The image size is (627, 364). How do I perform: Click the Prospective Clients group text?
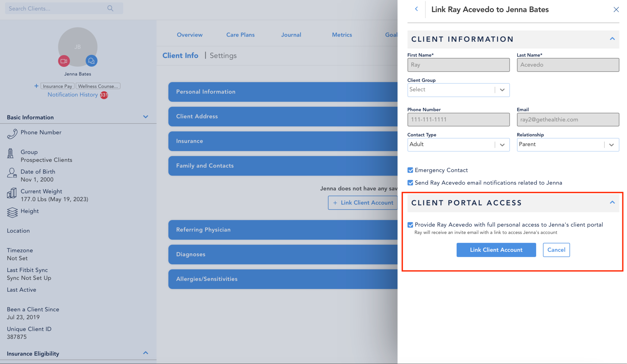click(x=46, y=160)
